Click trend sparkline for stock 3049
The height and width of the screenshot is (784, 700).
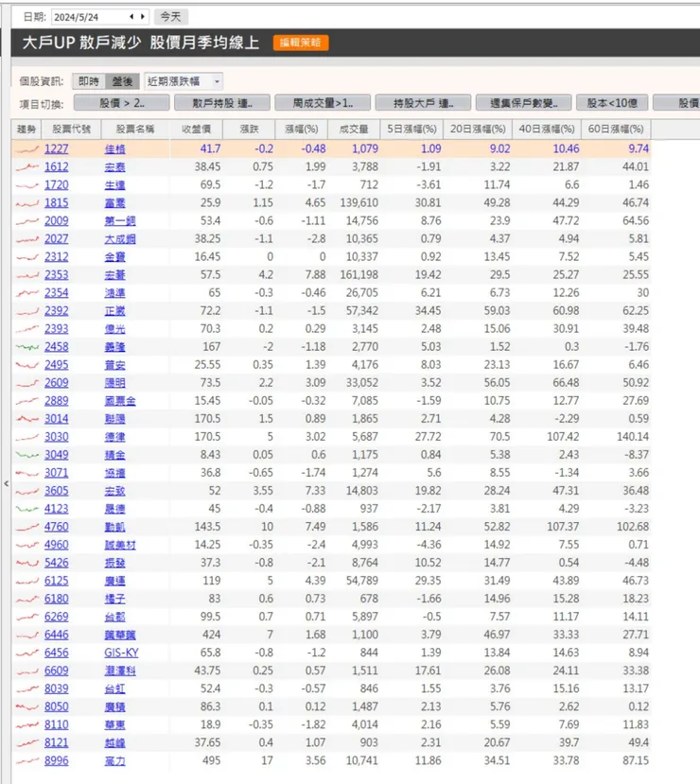27,455
